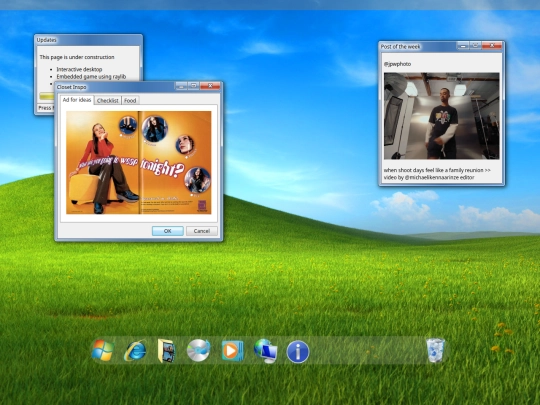Maximize the Closet Inspo window
Viewport: 540px width, 405px height.
(x=194, y=85)
